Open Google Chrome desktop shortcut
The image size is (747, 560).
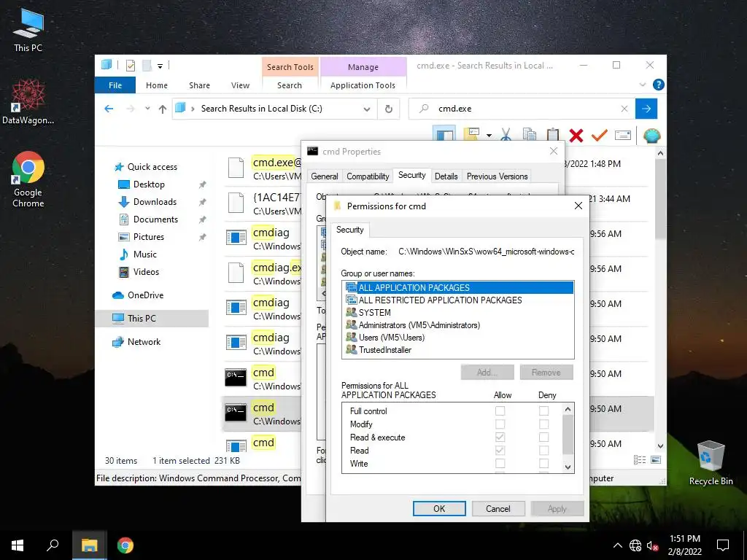pyautogui.click(x=28, y=180)
